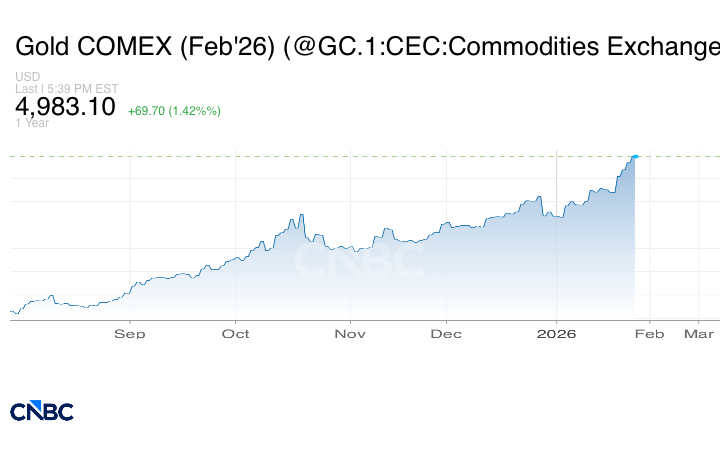Click the 2026 year marker on the axis
This screenshot has height=450, width=720.
556,334
